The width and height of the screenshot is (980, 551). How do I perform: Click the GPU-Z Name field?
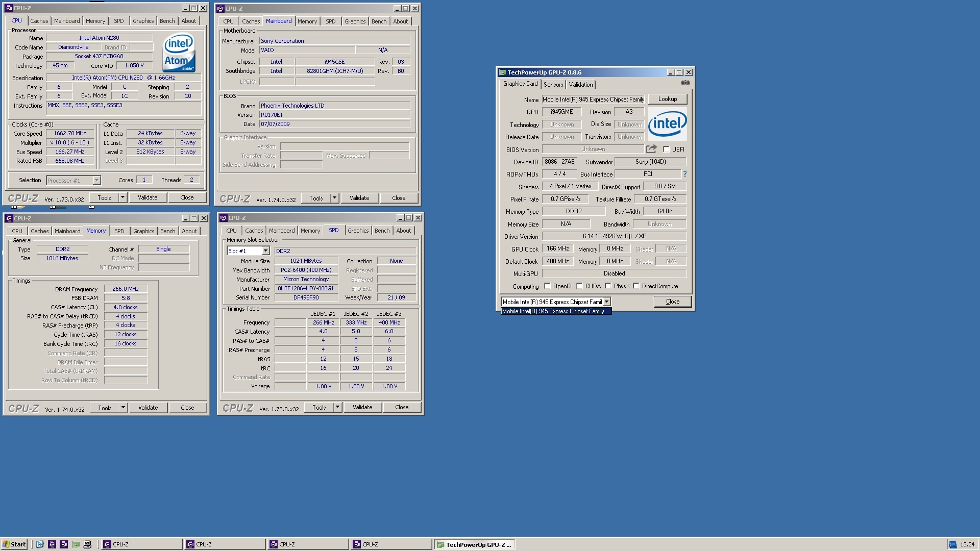[593, 99]
